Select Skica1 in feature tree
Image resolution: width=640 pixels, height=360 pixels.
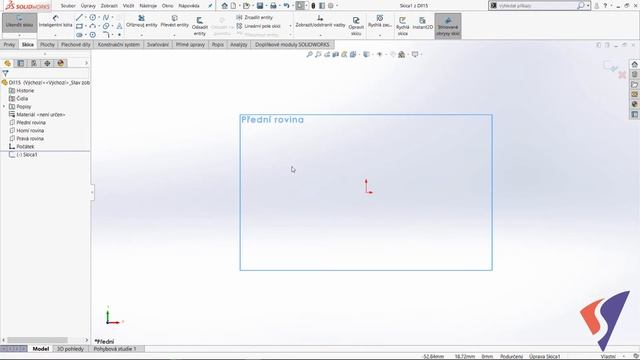click(x=27, y=155)
